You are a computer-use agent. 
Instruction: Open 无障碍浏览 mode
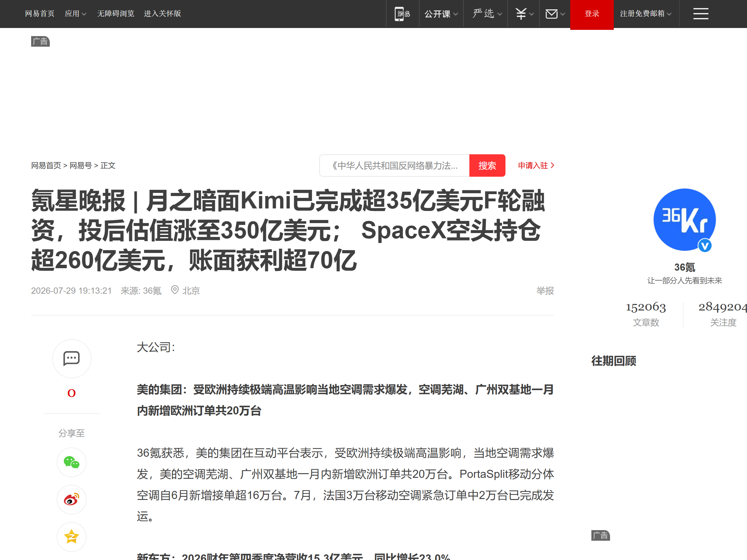point(116,13)
